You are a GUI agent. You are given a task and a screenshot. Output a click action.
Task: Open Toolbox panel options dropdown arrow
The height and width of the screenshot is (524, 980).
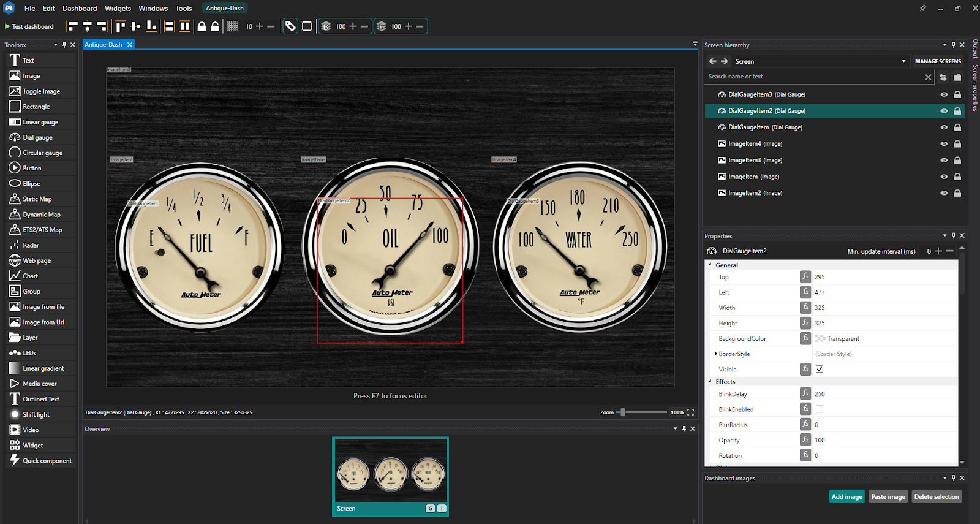(x=55, y=45)
